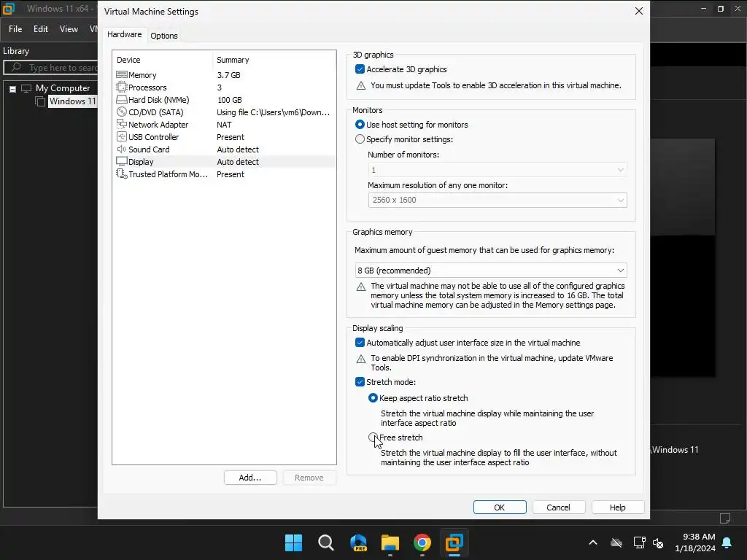Open the graphics memory 8 GB dropdown
This screenshot has height=560, width=747.
point(491,270)
